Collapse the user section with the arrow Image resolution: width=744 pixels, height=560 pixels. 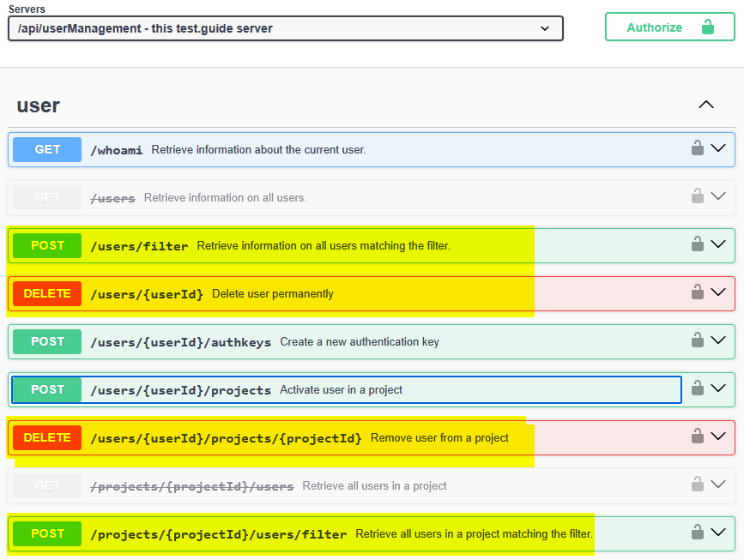pyautogui.click(x=706, y=105)
